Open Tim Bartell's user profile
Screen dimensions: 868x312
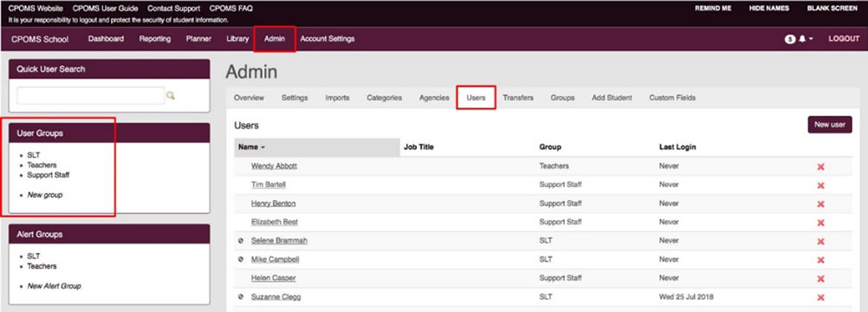point(269,185)
